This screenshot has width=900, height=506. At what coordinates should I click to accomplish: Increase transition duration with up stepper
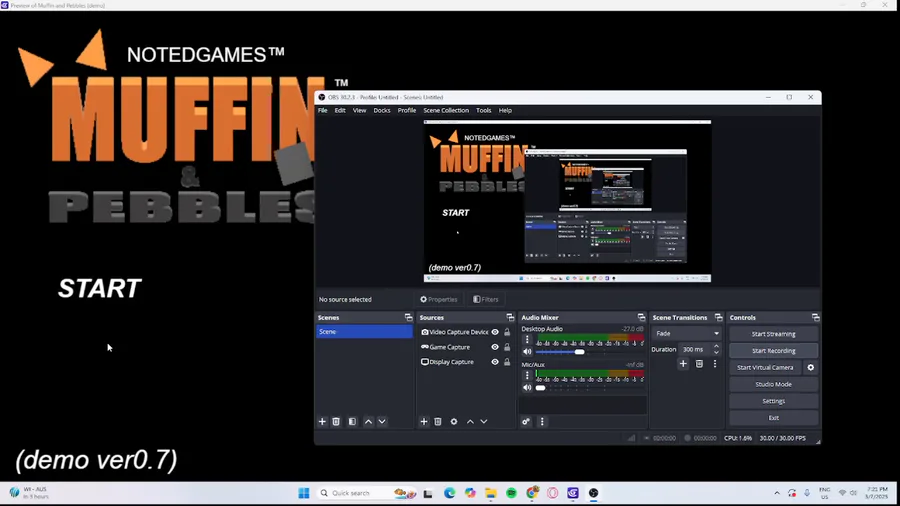point(716,347)
